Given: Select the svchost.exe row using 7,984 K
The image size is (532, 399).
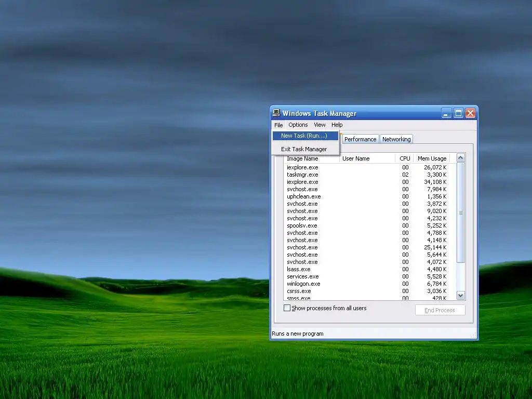Looking at the screenshot, I should pyautogui.click(x=366, y=189).
